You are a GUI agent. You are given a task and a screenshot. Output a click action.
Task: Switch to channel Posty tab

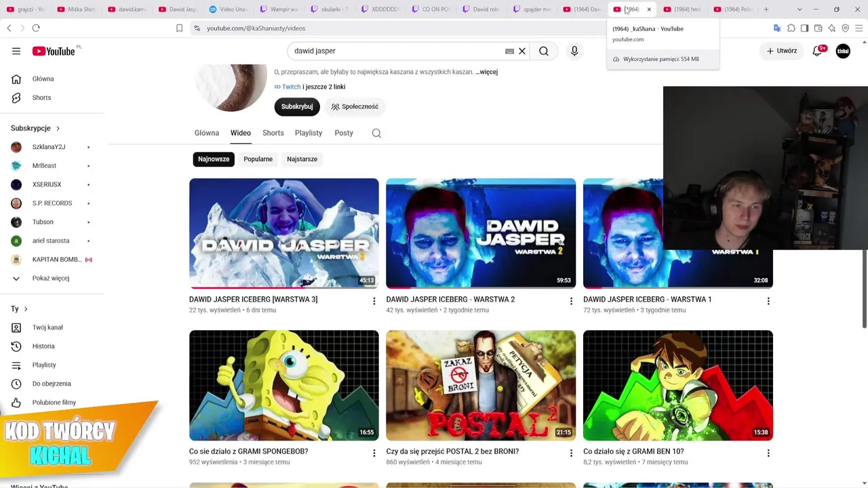click(344, 133)
